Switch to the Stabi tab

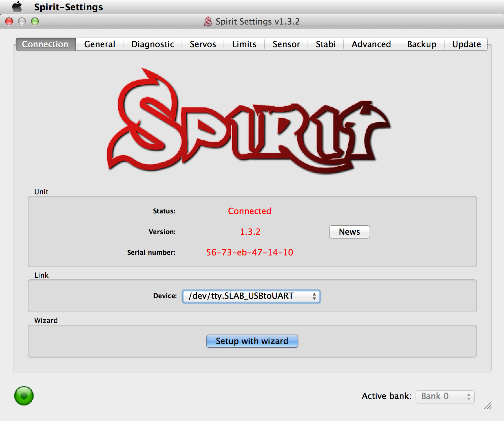click(x=325, y=44)
